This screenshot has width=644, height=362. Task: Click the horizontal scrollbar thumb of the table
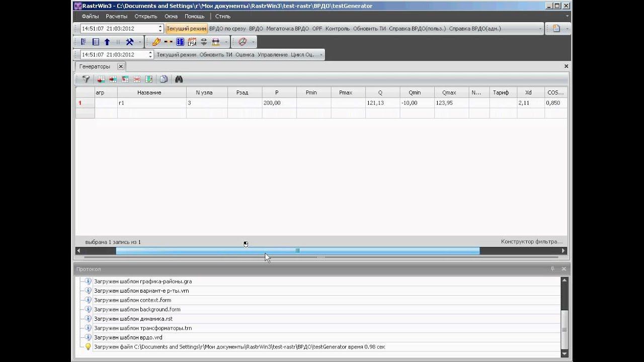297,250
